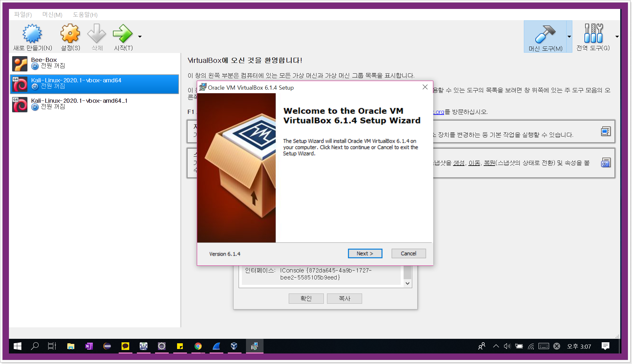This screenshot has height=364, width=632.
Task: Open Global Tools (전역 도구) icon
Action: 593,33
